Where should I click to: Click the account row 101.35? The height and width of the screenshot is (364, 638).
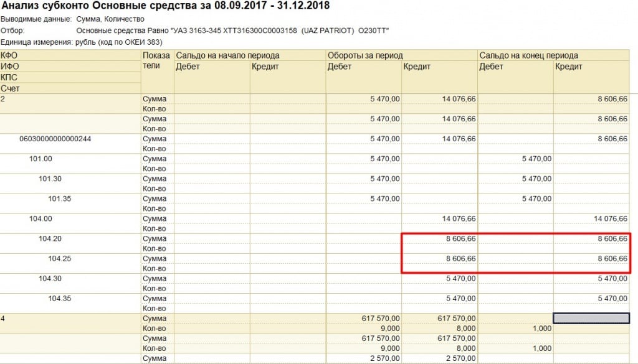[x=59, y=198]
